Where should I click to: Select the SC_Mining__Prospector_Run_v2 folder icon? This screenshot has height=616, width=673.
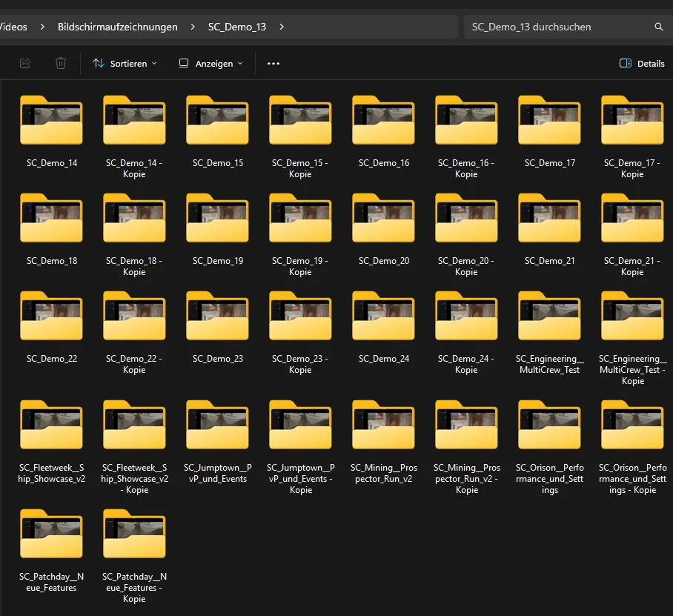(383, 425)
